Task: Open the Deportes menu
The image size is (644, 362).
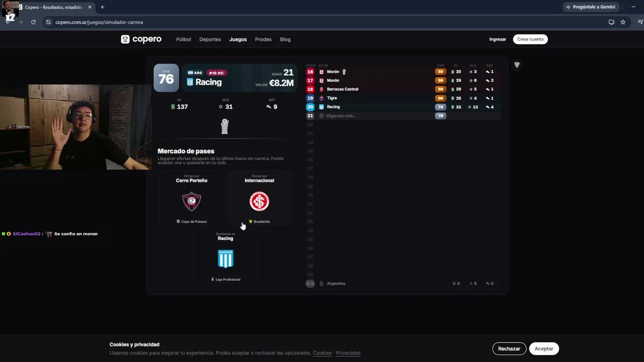Action: (210, 39)
